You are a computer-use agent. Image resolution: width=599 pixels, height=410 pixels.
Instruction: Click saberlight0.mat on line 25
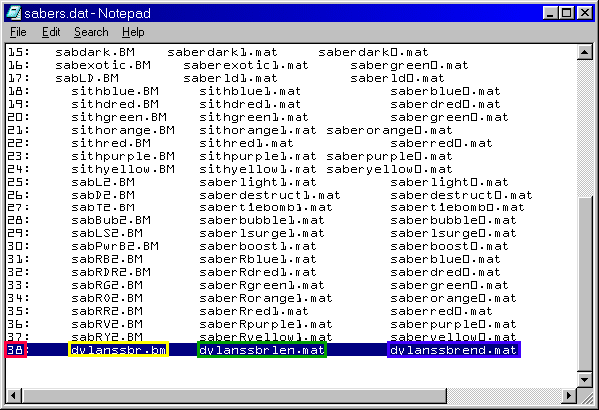449,182
